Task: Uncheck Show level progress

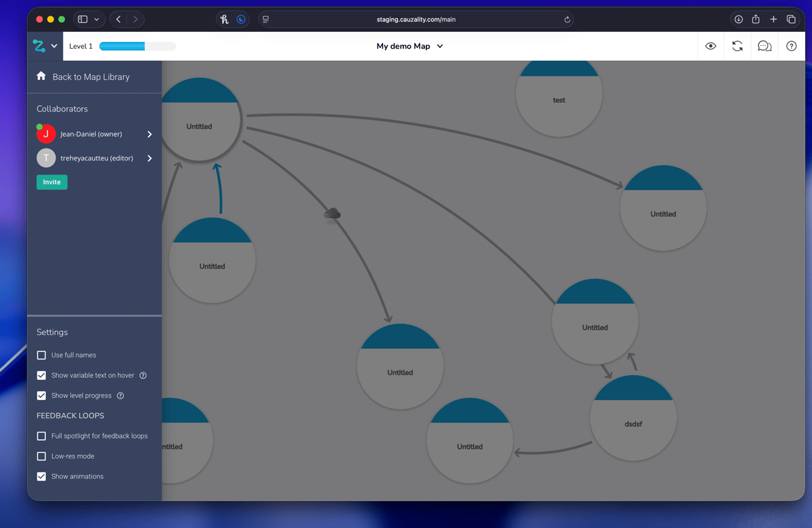Action: tap(41, 395)
